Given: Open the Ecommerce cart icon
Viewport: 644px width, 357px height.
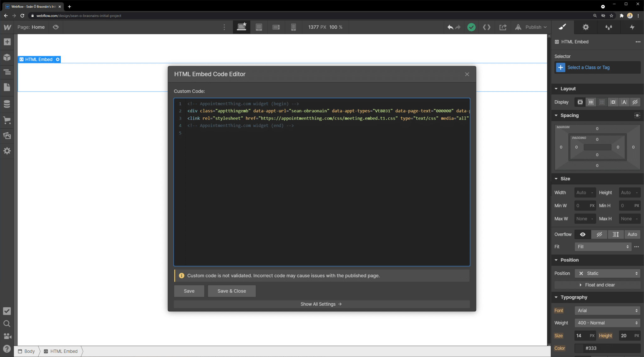Looking at the screenshot, I should coord(7,120).
